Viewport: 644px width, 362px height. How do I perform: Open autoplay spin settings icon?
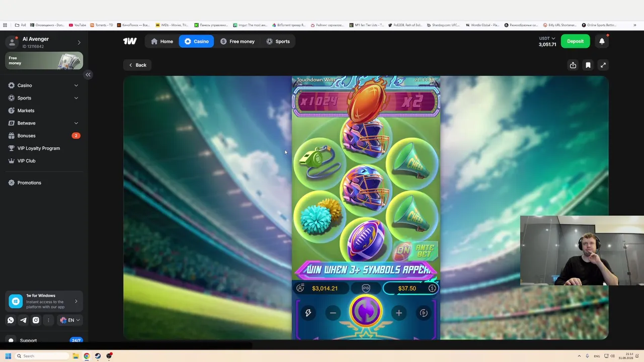[424, 313]
